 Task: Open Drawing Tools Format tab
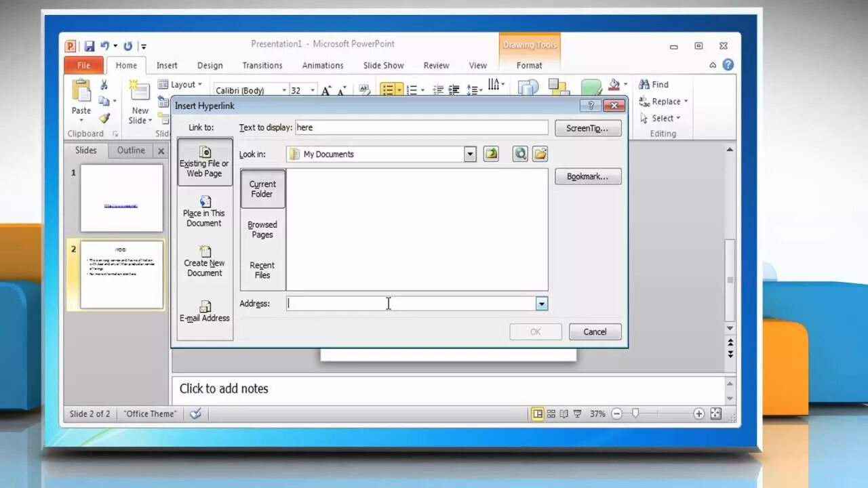(x=529, y=65)
